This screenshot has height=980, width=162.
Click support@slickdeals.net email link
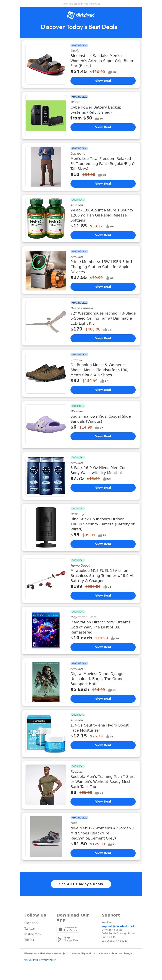tap(118, 926)
